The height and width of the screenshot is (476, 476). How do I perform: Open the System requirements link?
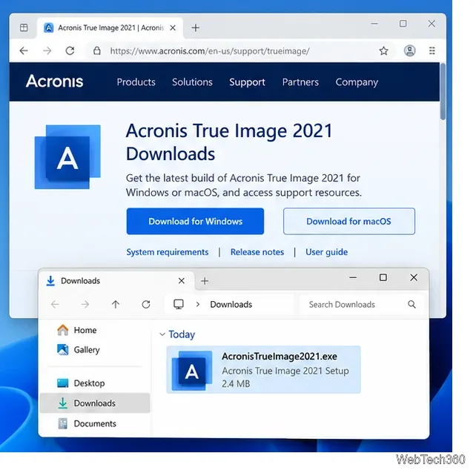point(168,252)
